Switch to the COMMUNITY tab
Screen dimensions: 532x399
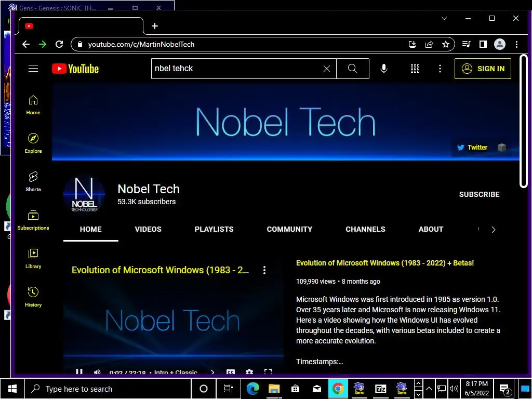tap(289, 229)
